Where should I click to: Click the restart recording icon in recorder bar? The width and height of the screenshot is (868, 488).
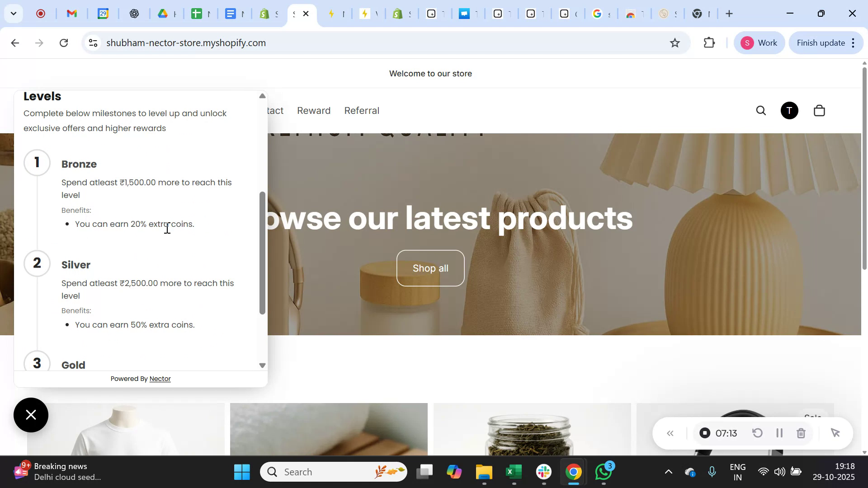point(757,433)
